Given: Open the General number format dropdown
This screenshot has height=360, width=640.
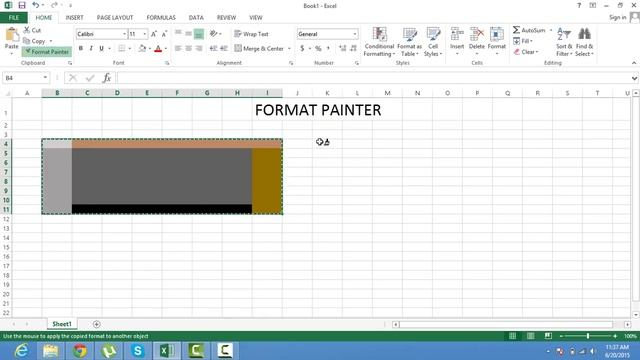Looking at the screenshot, I should click(x=355, y=34).
